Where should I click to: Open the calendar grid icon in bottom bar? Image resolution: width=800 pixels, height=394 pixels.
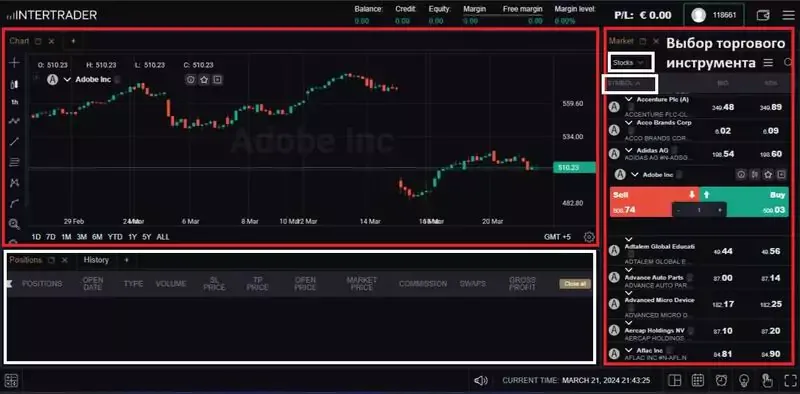[698, 380]
